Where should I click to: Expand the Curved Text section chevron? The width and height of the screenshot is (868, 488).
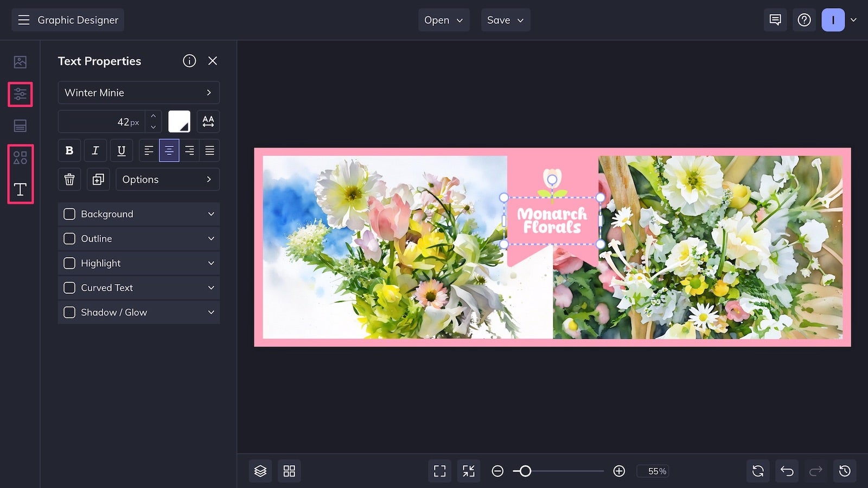[211, 288]
